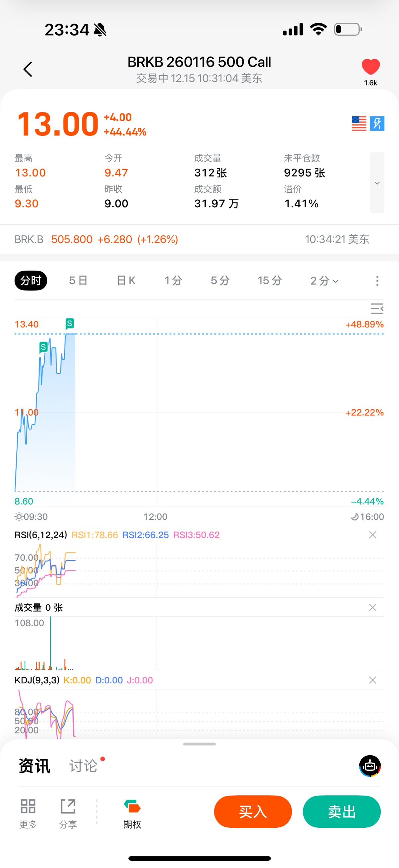Open the 2分 interval dropdown
This screenshot has height=868, width=399.
[x=324, y=280]
